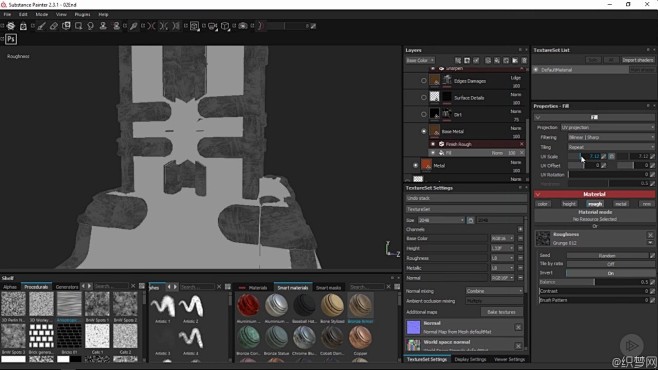Select the Material picker eyedropper
Image resolution: width=658 pixels, height=370 pixels.
pyautogui.click(x=133, y=26)
